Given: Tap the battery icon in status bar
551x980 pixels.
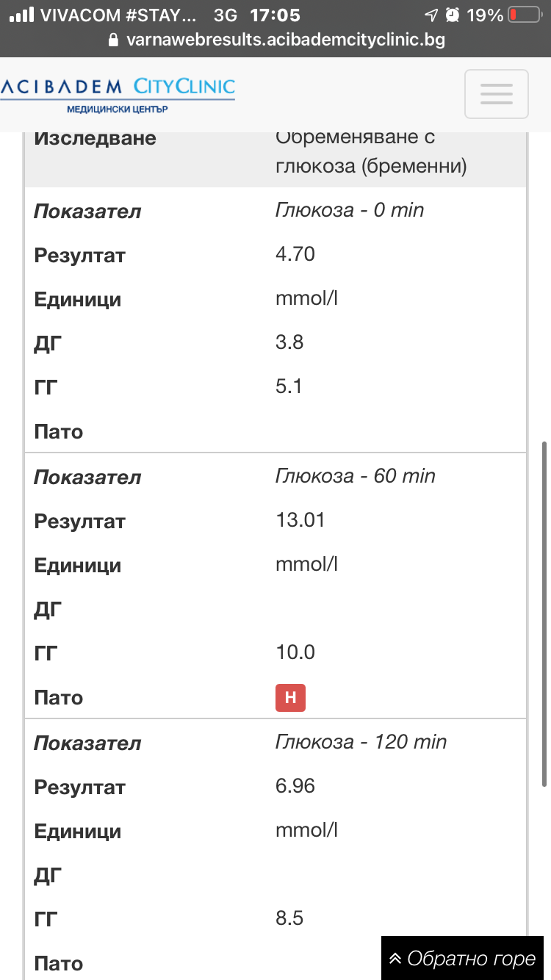Looking at the screenshot, I should pyautogui.click(x=523, y=15).
